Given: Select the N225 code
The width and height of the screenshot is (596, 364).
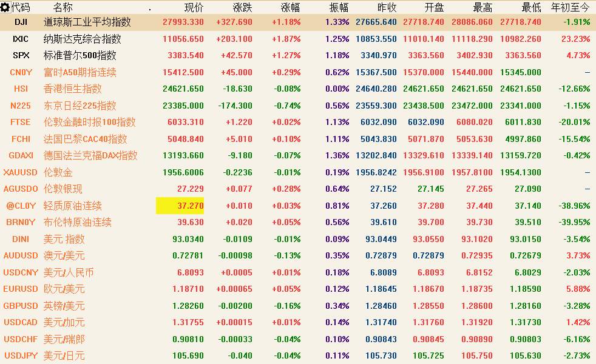Looking at the screenshot, I should pyautogui.click(x=21, y=105).
